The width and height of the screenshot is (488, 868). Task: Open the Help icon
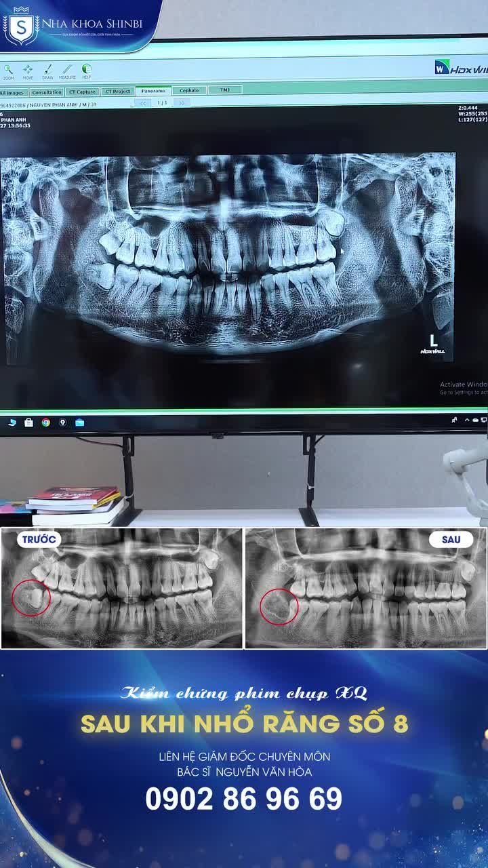(87, 71)
